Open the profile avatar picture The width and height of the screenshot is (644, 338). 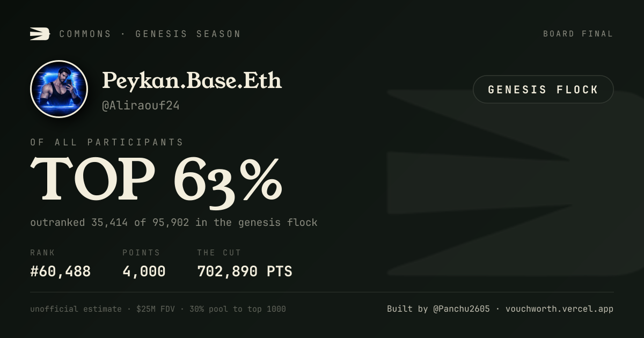point(59,89)
